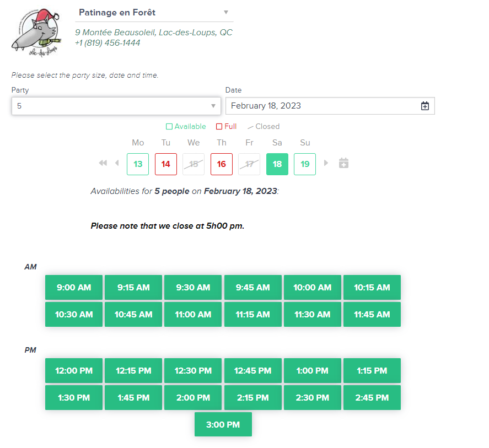Screen dimensions: 489x448
Task: Go to previous day arrow
Action: pos(117,163)
